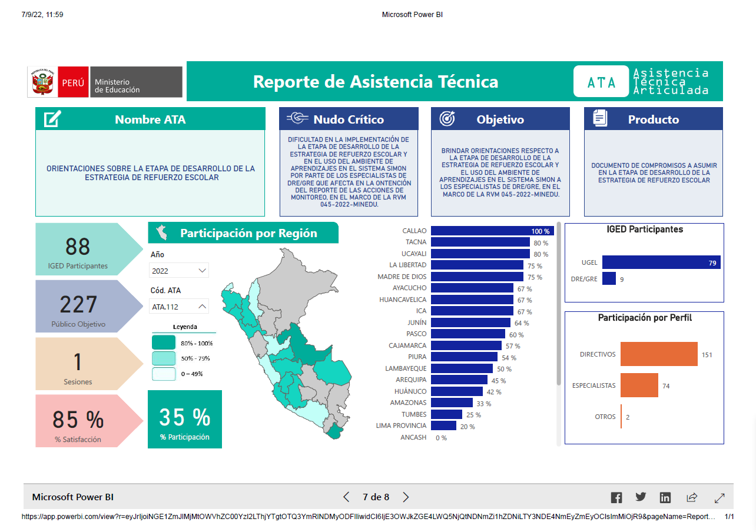This screenshot has height=532, width=756.
Task: Click the IGED Participantes chart title
Action: click(x=645, y=230)
